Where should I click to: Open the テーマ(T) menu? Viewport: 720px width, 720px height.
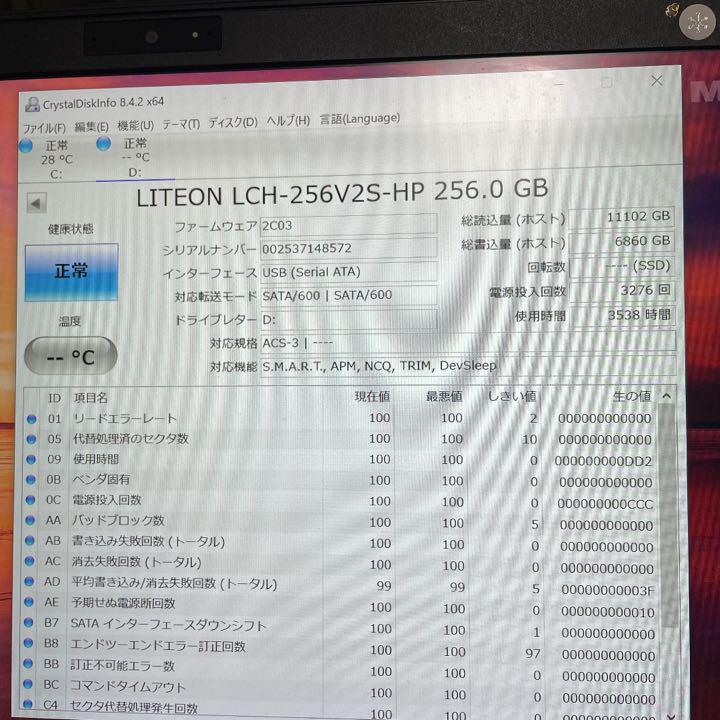[x=181, y=124]
